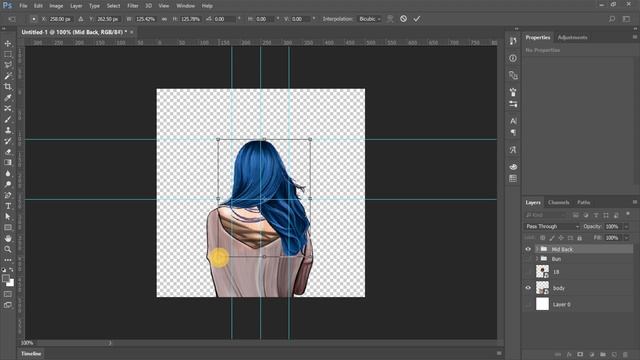
Task: Expand the Bun group
Action: pos(537,259)
